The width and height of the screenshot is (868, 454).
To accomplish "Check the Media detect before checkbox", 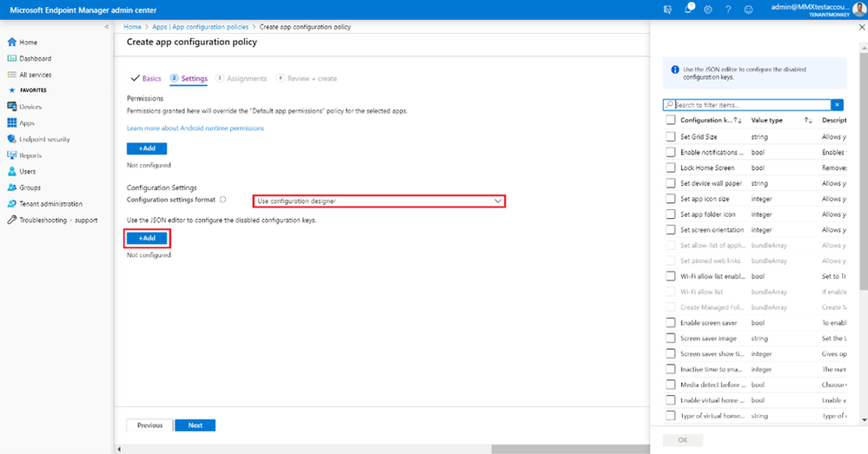I will pos(671,385).
